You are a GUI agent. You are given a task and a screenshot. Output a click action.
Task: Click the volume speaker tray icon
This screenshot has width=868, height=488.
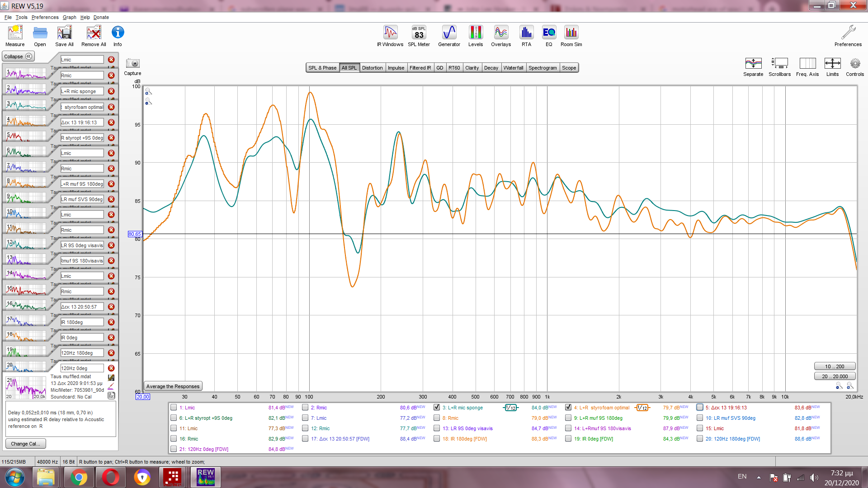[x=814, y=477]
